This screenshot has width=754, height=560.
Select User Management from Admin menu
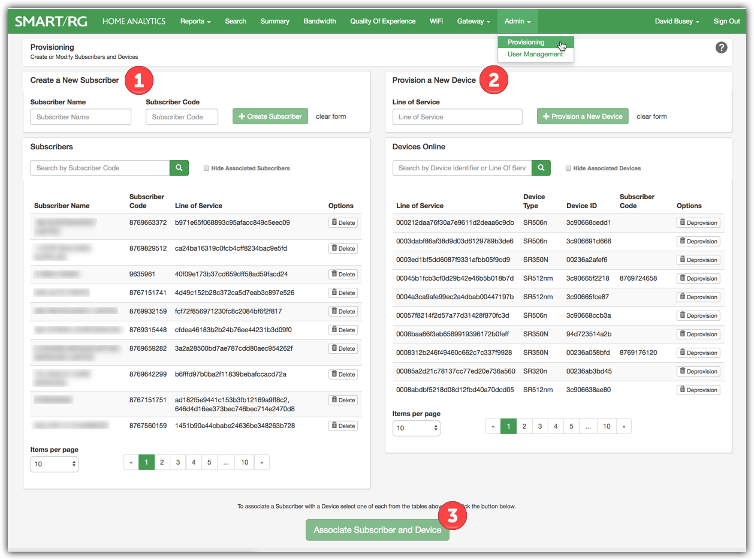(x=535, y=54)
